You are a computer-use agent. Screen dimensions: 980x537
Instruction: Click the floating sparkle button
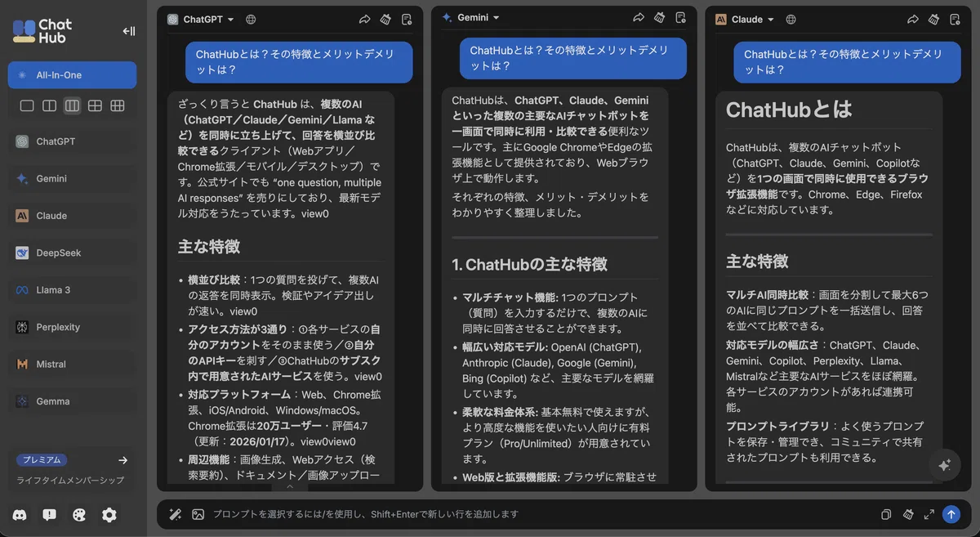945,465
